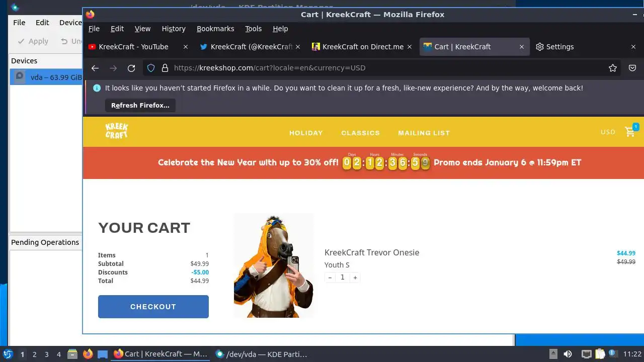Click the Refresh Firefox… button
Viewport: 644px width, 362px height.
point(140,105)
